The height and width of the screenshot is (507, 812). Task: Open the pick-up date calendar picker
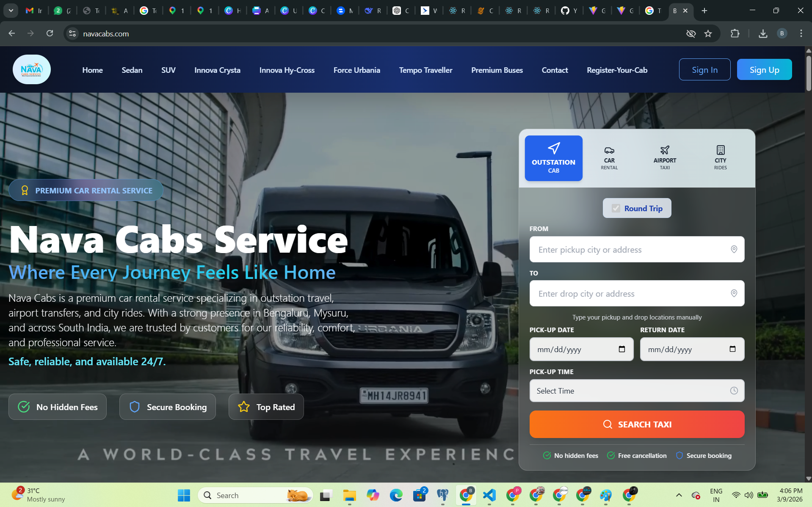point(621,349)
